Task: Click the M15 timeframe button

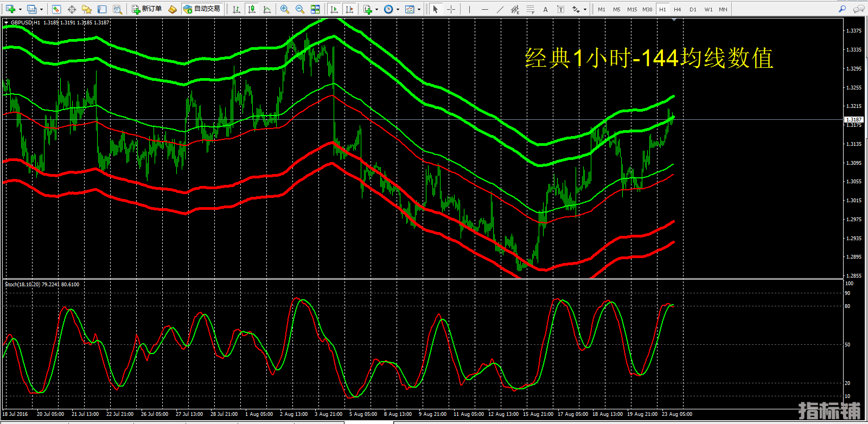Action: coord(632,9)
